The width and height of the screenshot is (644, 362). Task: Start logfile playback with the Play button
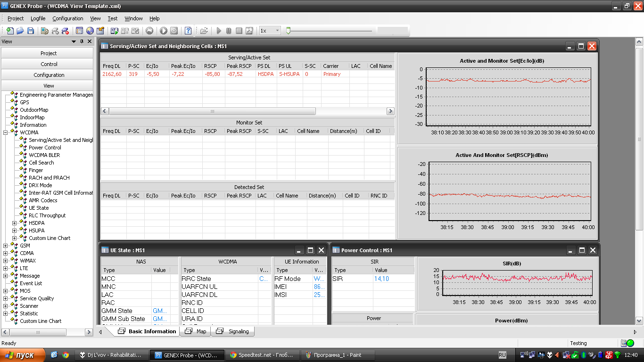pyautogui.click(x=219, y=31)
